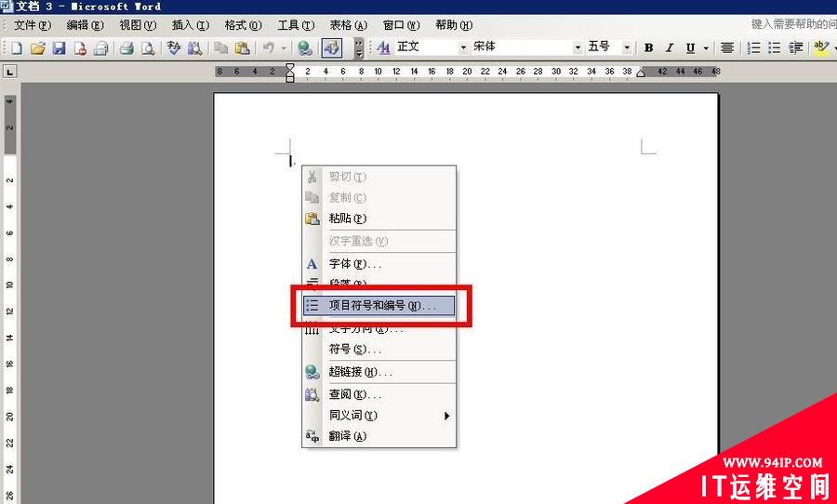Open the 工具(T) menu
The image size is (837, 504).
296,25
